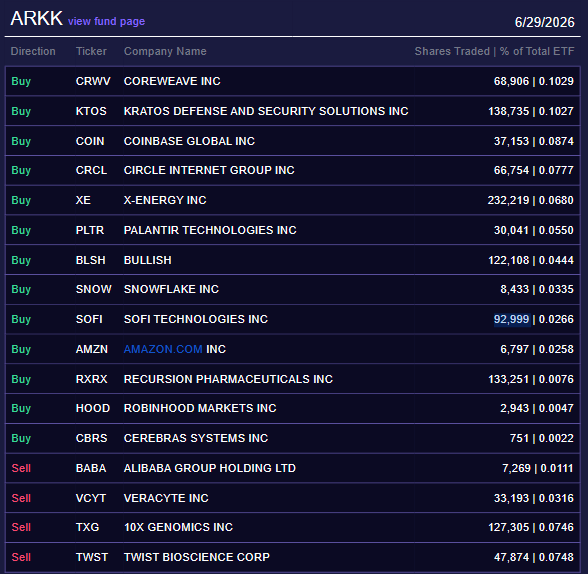
Task: Click SOFI TECHNOLOGIES INC company name
Action: [x=196, y=319]
